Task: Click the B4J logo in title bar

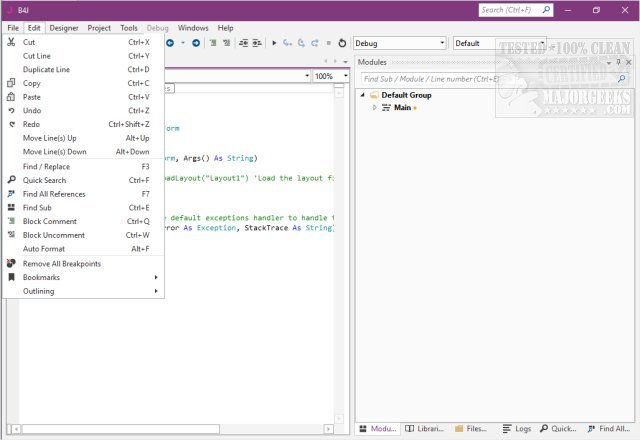Action: [9, 9]
